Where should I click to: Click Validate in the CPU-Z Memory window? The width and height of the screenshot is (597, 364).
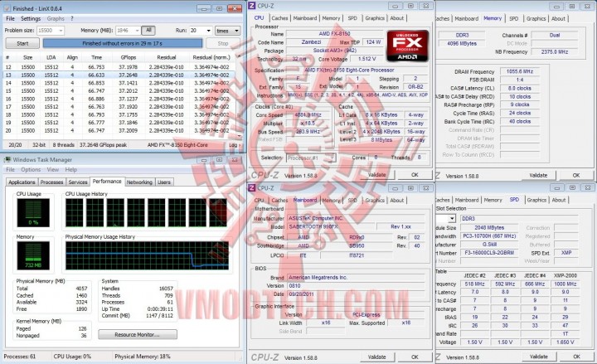(x=538, y=176)
